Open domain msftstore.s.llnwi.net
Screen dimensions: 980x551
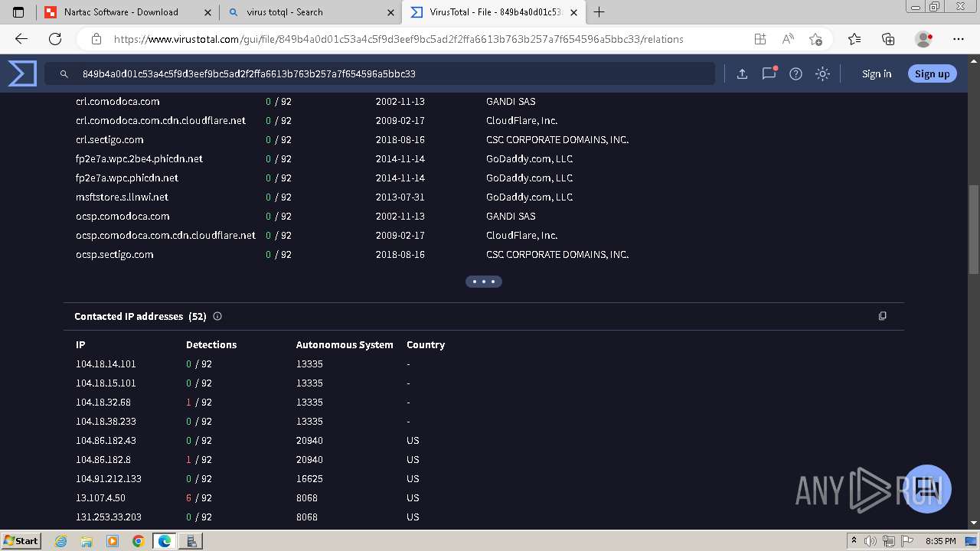(122, 197)
